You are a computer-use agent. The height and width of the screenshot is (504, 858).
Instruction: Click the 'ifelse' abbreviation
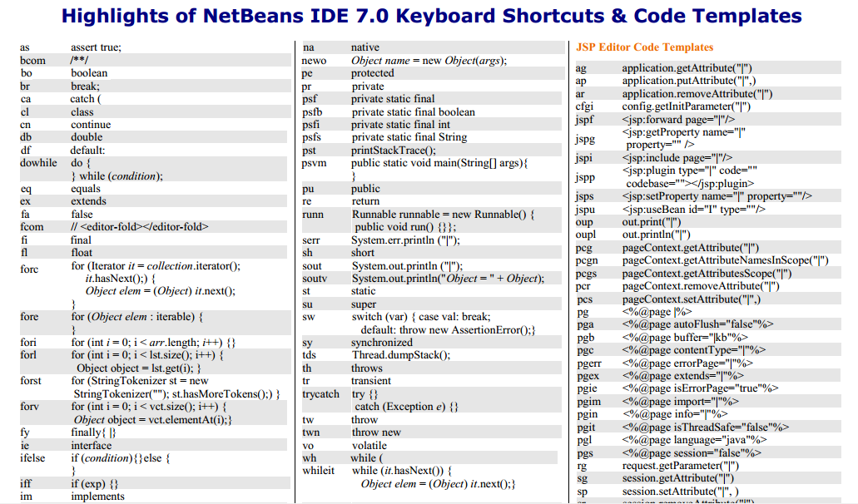click(x=32, y=458)
